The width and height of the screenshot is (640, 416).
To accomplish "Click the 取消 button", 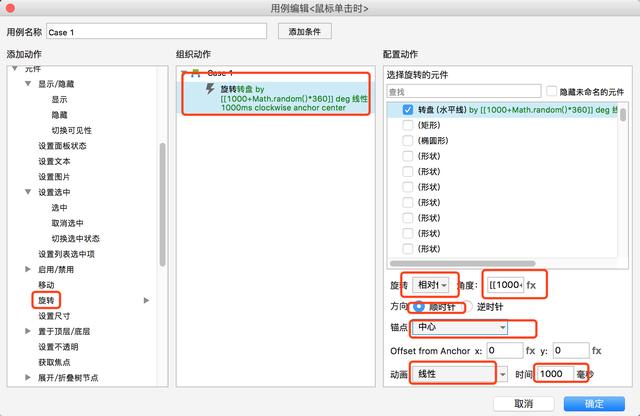I will pyautogui.click(x=524, y=403).
